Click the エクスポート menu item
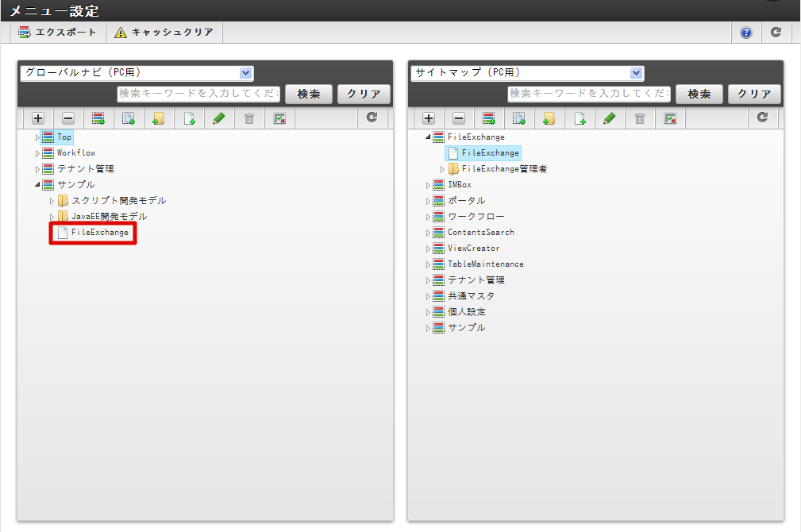Image resolution: width=801 pixels, height=532 pixels. (x=57, y=32)
